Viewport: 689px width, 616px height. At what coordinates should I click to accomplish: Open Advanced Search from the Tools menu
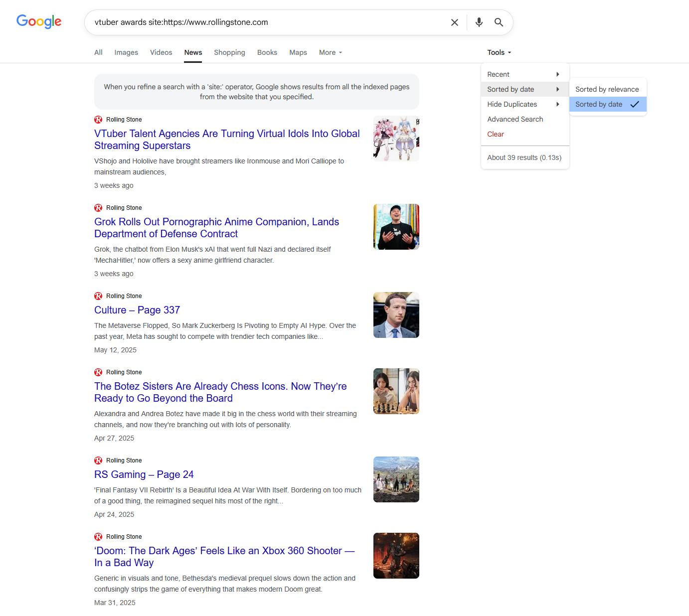coord(525,119)
